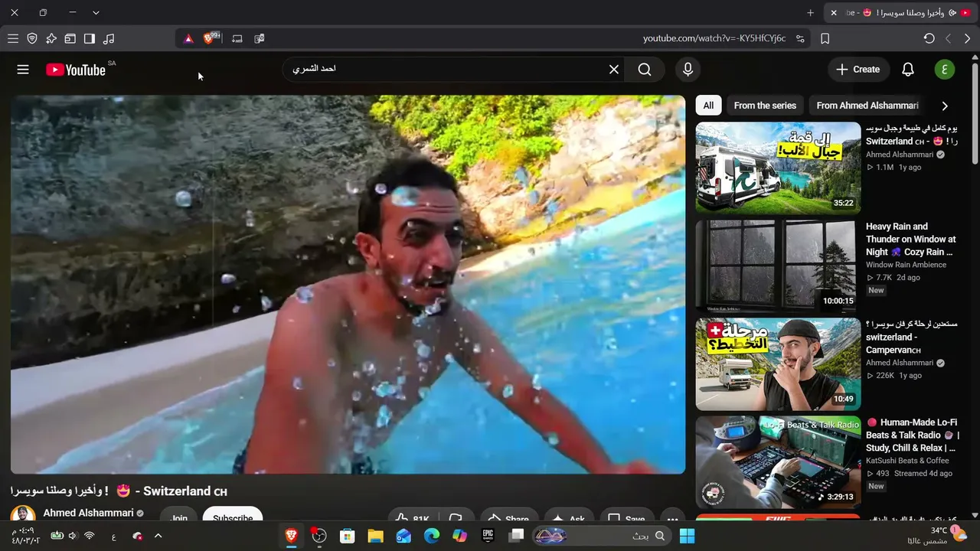
Task: Open the KatSushi Beats & Coffee channel
Action: [907, 461]
